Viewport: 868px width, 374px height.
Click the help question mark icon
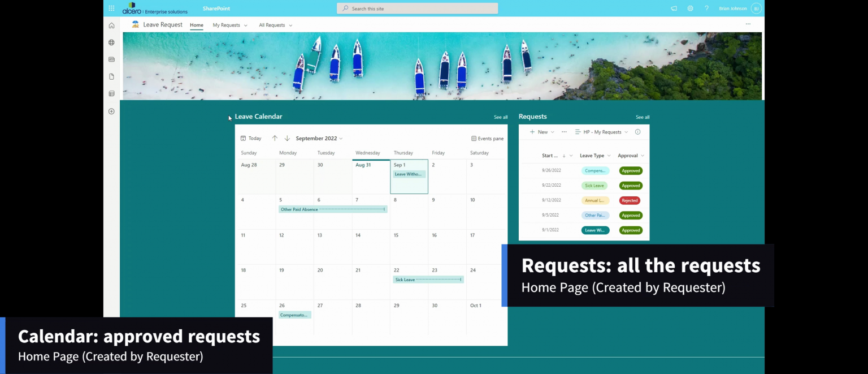coord(706,8)
